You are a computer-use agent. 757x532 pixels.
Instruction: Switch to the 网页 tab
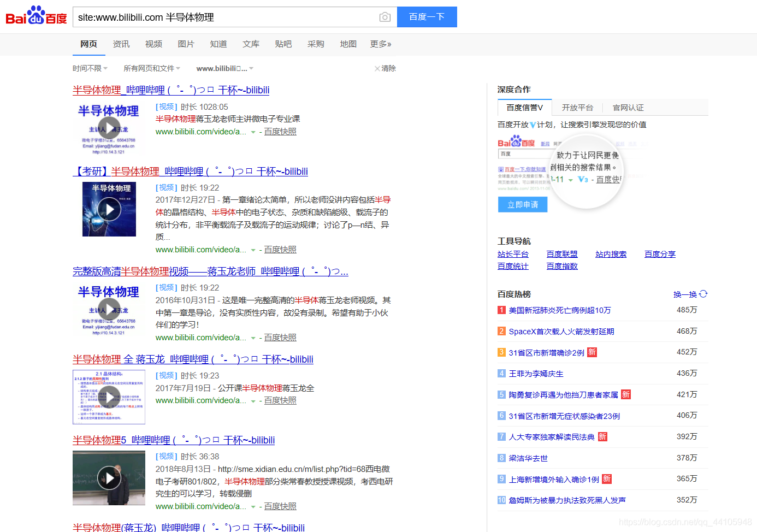(x=88, y=44)
